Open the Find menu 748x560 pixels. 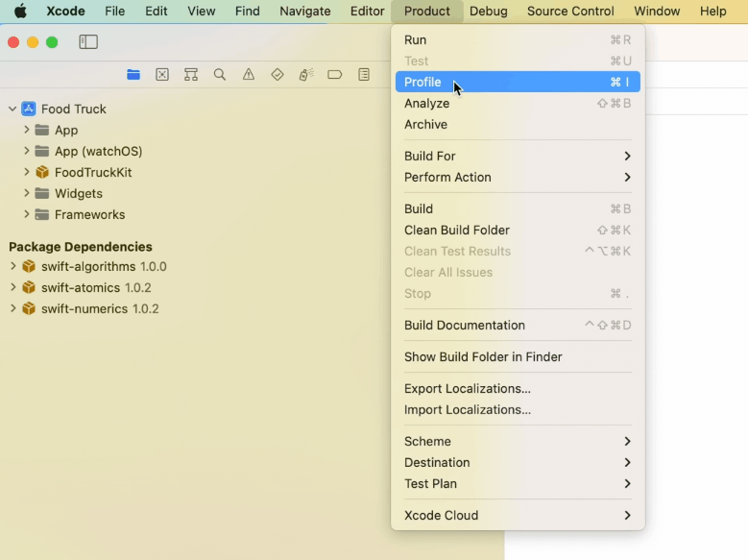[247, 11]
